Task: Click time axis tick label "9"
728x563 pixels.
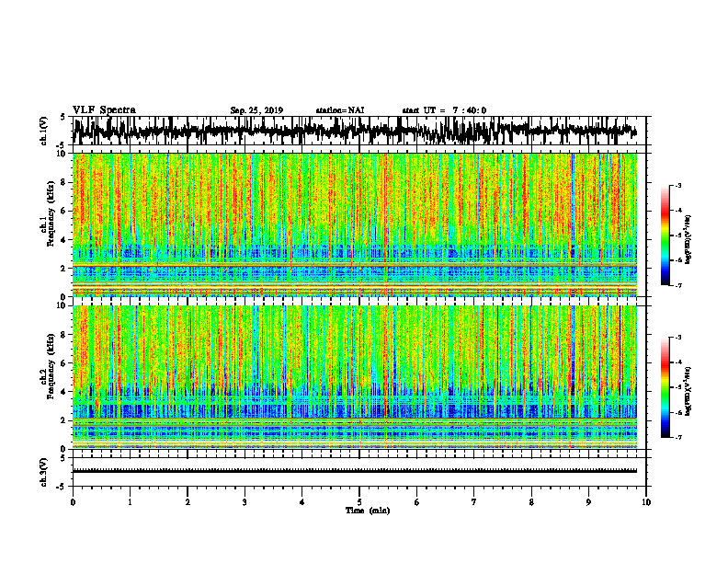Action: [588, 502]
